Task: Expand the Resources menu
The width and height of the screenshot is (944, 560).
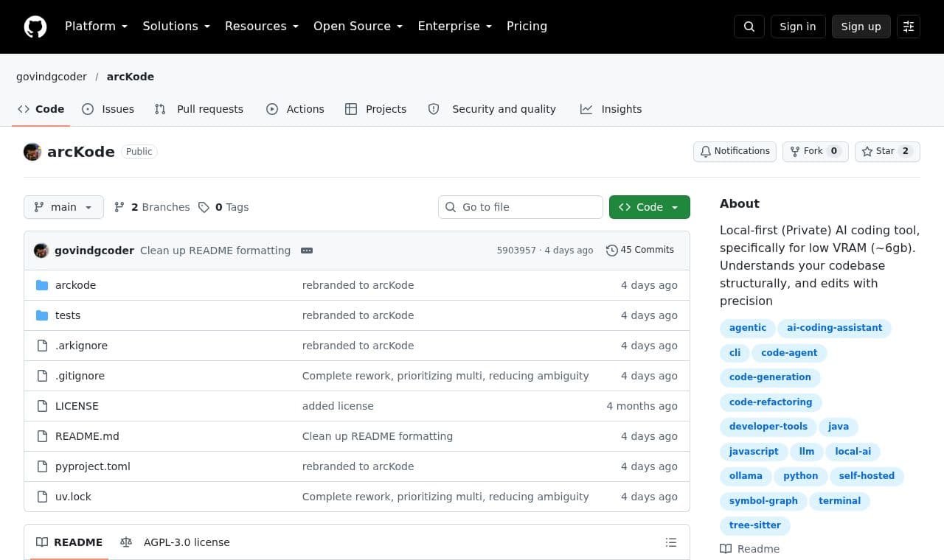Action: [x=262, y=27]
